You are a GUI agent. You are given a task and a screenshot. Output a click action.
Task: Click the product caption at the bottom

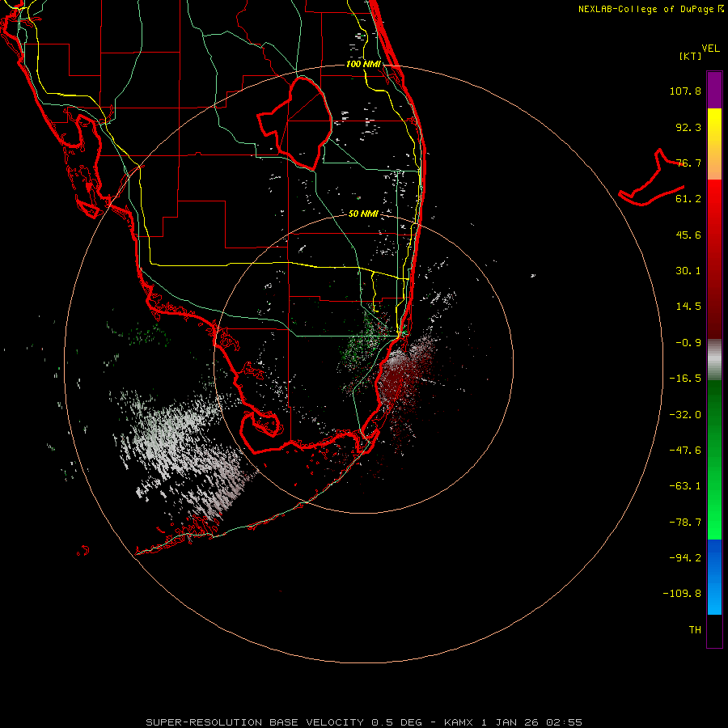364,722
